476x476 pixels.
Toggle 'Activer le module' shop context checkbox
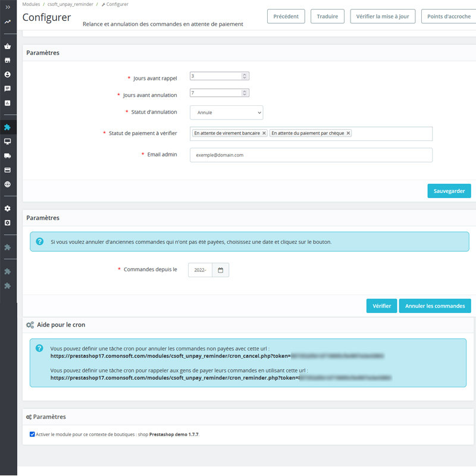pos(32,434)
